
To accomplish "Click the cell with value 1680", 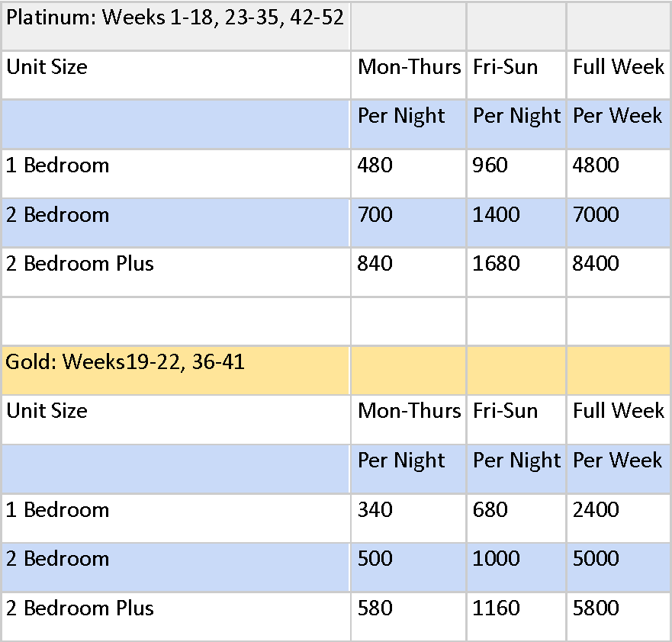I will point(516,272).
